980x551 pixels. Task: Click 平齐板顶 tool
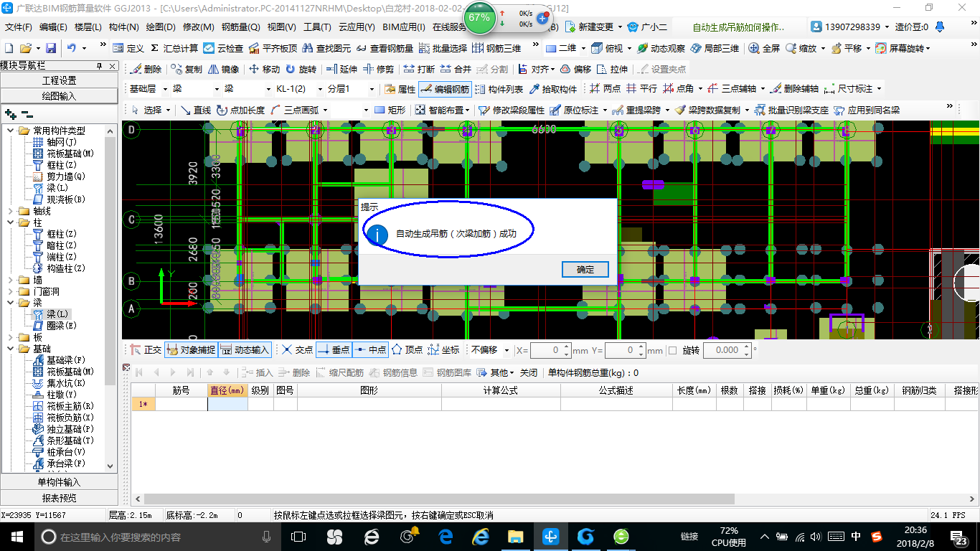coord(273,48)
